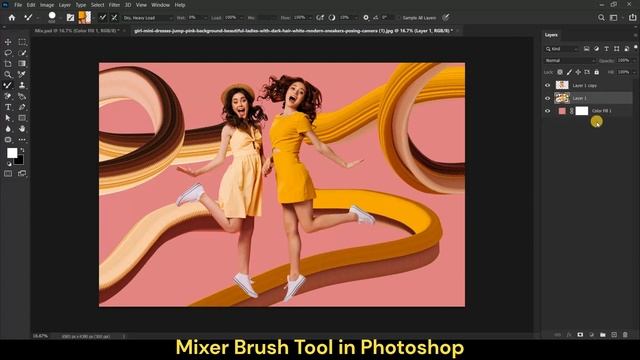This screenshot has height=360, width=640.
Task: Toggle Lock all for the layer
Action: pyautogui.click(x=596, y=72)
